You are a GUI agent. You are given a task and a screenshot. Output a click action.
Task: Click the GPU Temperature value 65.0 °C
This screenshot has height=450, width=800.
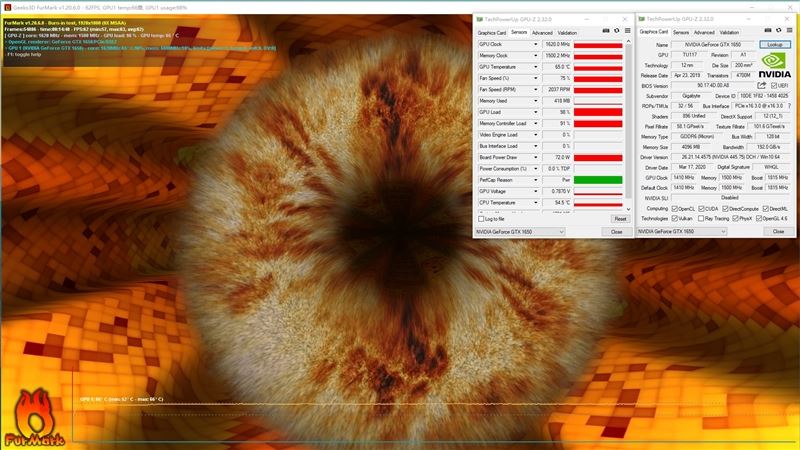[557, 67]
